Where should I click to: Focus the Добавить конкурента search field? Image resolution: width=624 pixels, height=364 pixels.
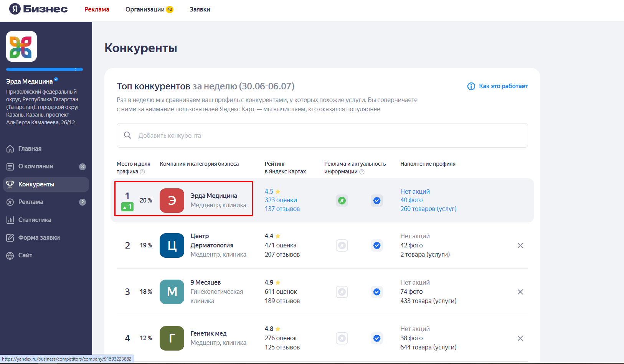click(x=322, y=135)
